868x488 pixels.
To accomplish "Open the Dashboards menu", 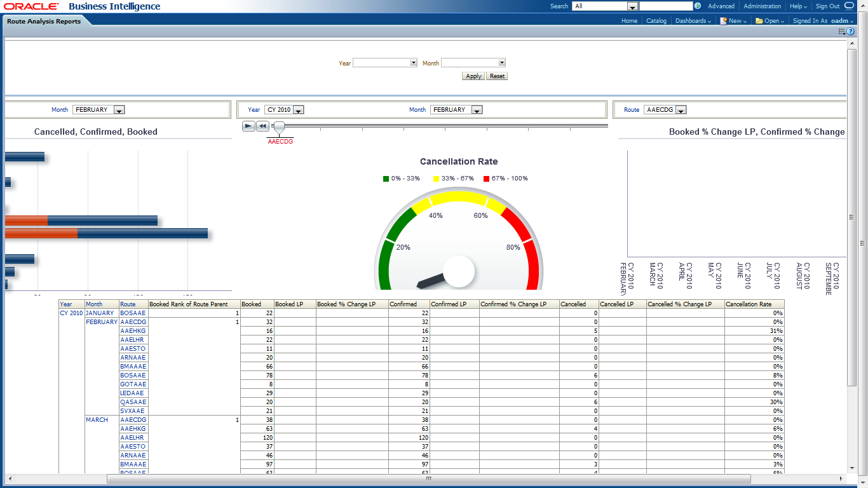I will coord(693,21).
